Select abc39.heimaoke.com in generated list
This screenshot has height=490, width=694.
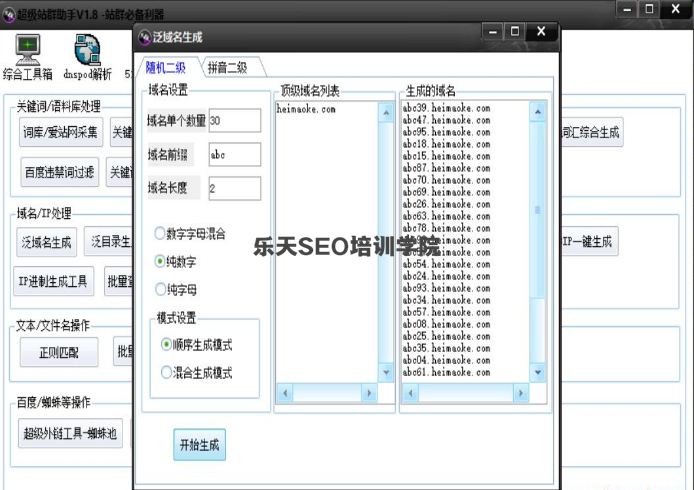click(x=447, y=108)
